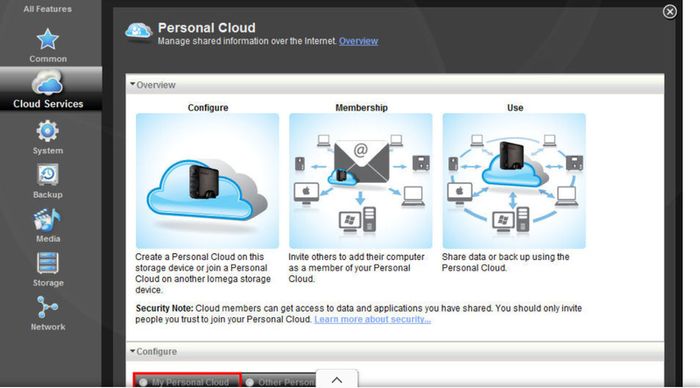
Task: Select the Other Personal Cloud radio button
Action: (250, 382)
